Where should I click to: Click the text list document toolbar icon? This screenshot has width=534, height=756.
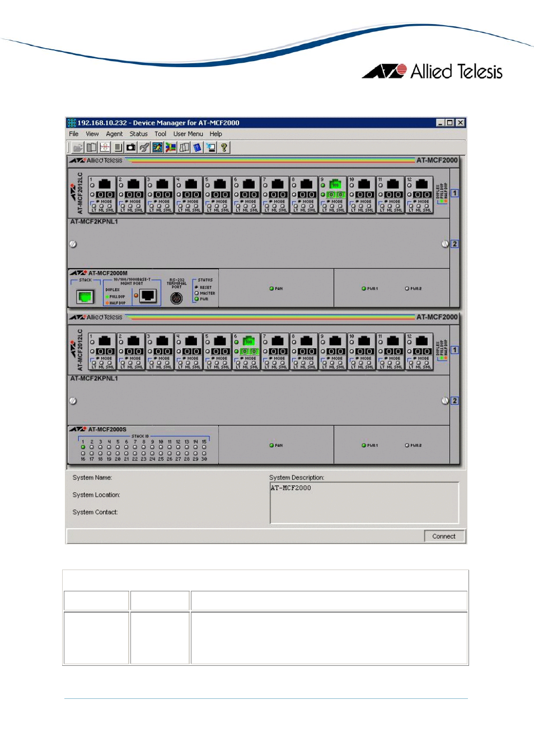pos(118,147)
